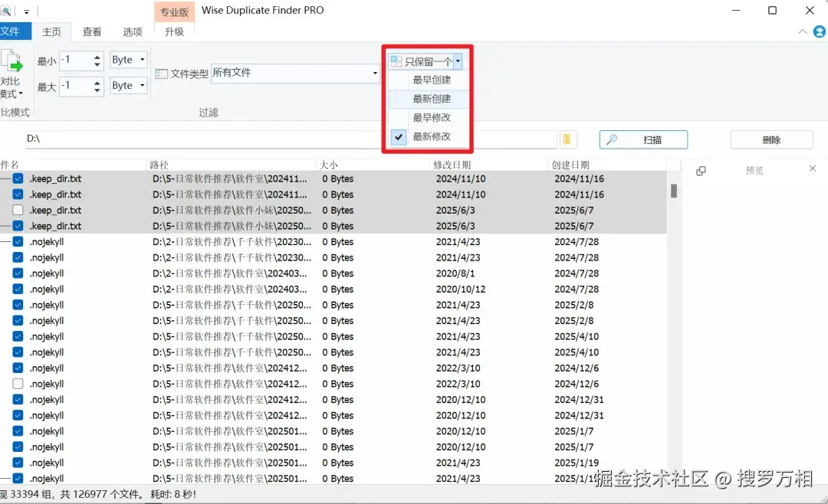
Task: Adjust 最大 size stepper arrows
Action: pyautogui.click(x=97, y=86)
